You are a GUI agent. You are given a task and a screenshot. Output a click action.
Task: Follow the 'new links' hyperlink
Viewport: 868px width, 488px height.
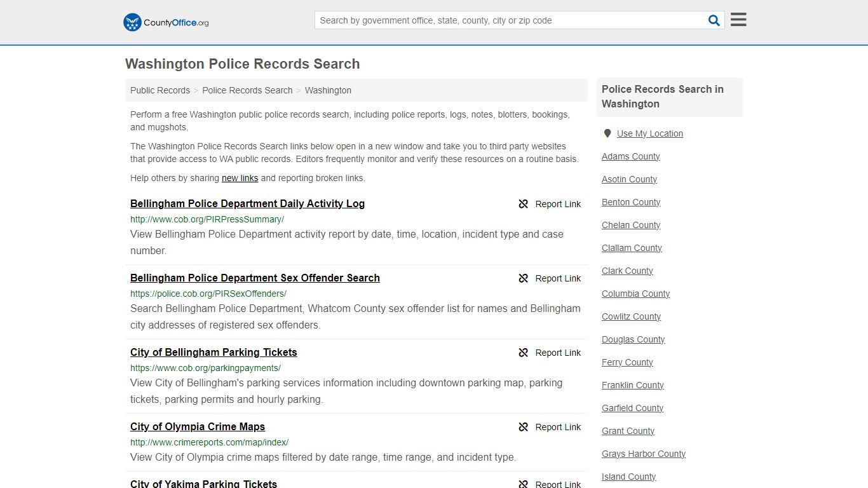240,178
